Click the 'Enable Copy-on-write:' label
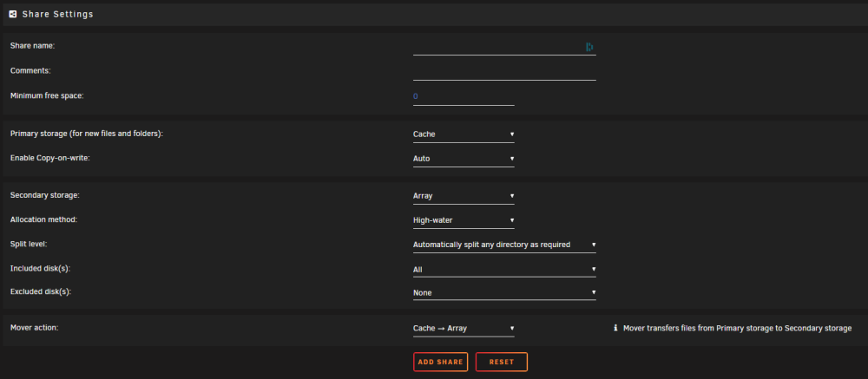This screenshot has height=379, width=868. [50, 158]
